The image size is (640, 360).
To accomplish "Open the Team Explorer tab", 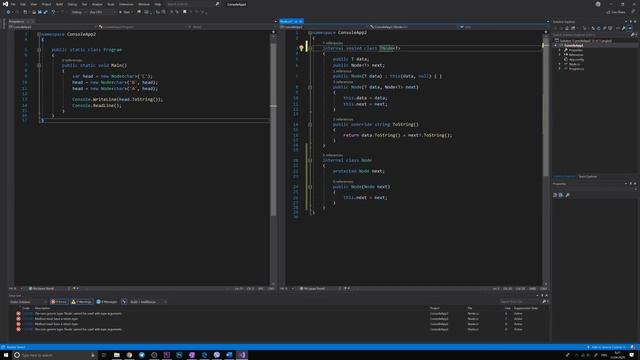I will coord(588,177).
